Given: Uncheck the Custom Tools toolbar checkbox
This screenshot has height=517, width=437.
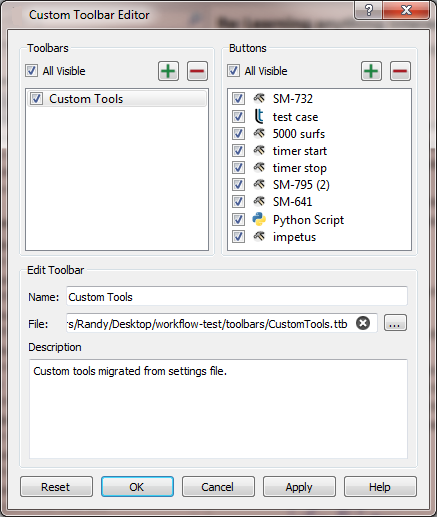Looking at the screenshot, I should [36, 99].
